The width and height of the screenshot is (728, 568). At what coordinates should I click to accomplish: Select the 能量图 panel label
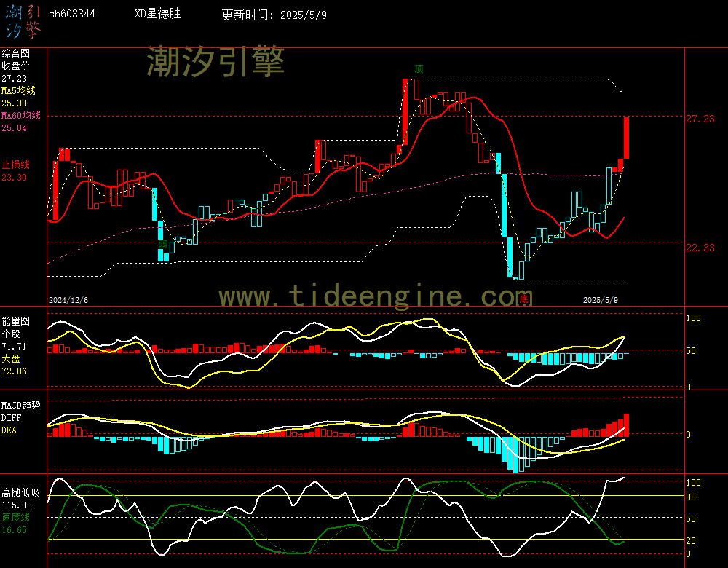point(15,321)
